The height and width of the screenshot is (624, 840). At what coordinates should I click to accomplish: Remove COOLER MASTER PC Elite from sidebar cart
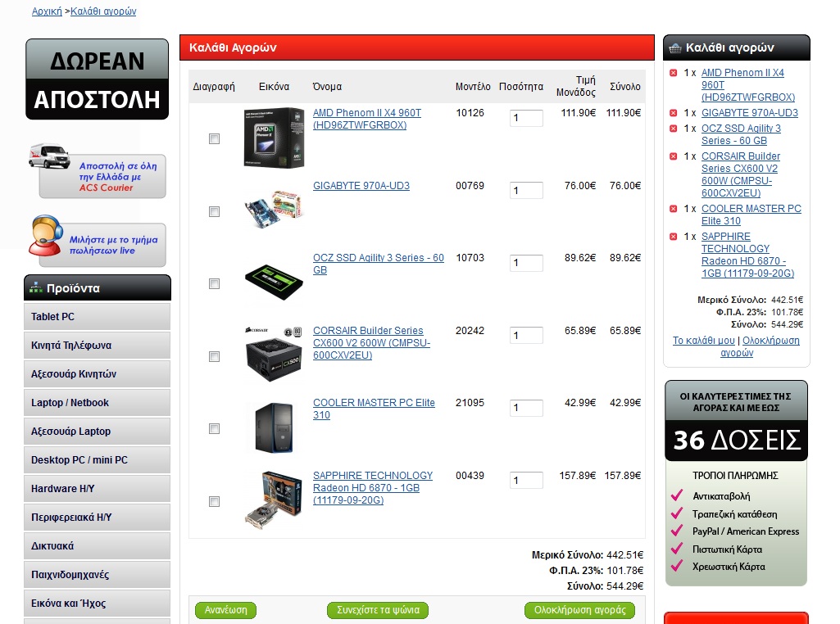[674, 209]
